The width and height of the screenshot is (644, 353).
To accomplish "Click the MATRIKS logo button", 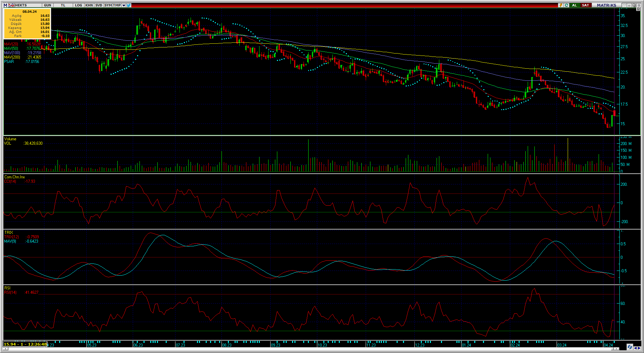I will click(607, 5).
